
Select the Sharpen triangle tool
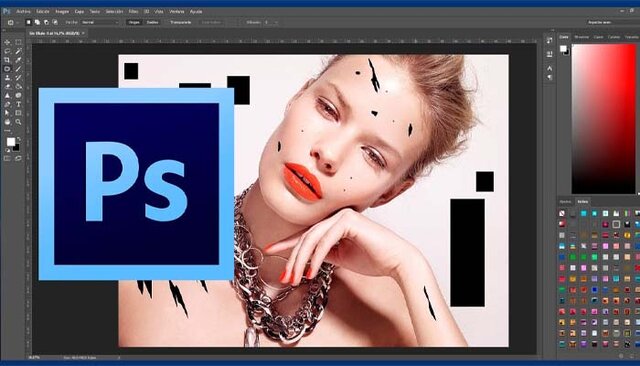[x=7, y=95]
